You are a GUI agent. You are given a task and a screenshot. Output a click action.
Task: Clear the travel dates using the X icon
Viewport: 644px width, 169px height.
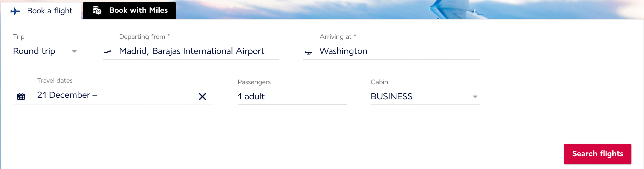203,96
